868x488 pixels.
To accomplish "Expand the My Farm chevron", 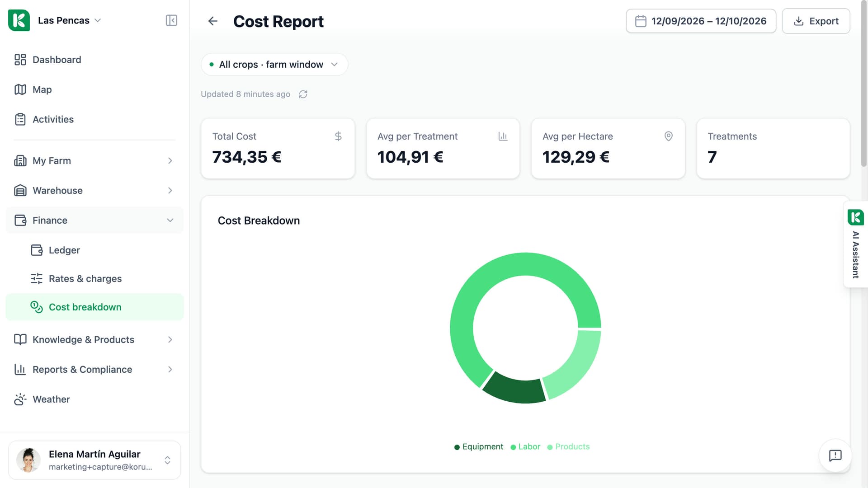I will (170, 161).
